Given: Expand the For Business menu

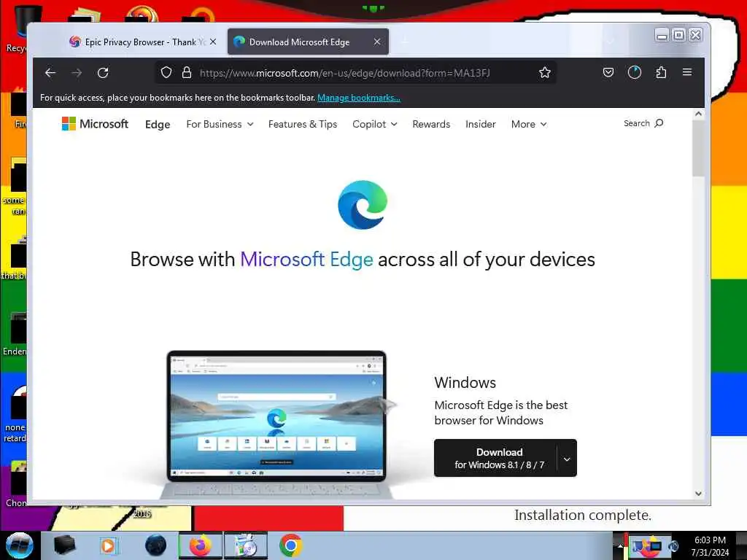Looking at the screenshot, I should click(220, 124).
